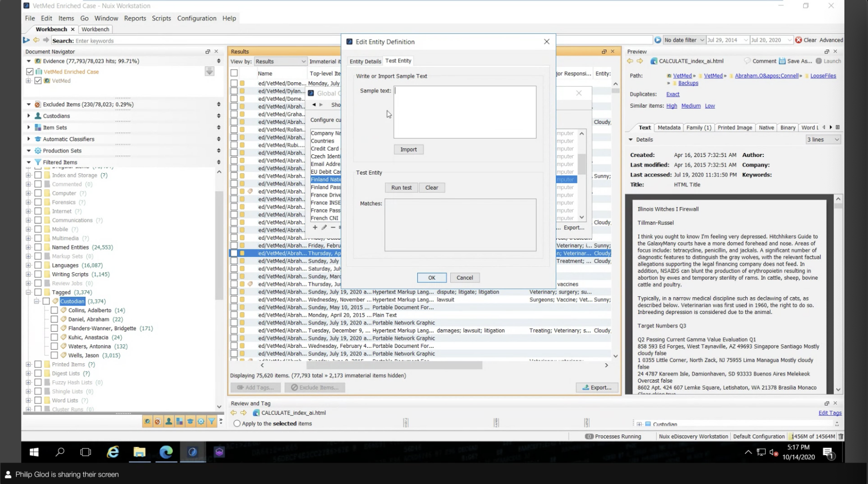Uncheck the VetMed Enriched Case checkbox

pyautogui.click(x=31, y=72)
